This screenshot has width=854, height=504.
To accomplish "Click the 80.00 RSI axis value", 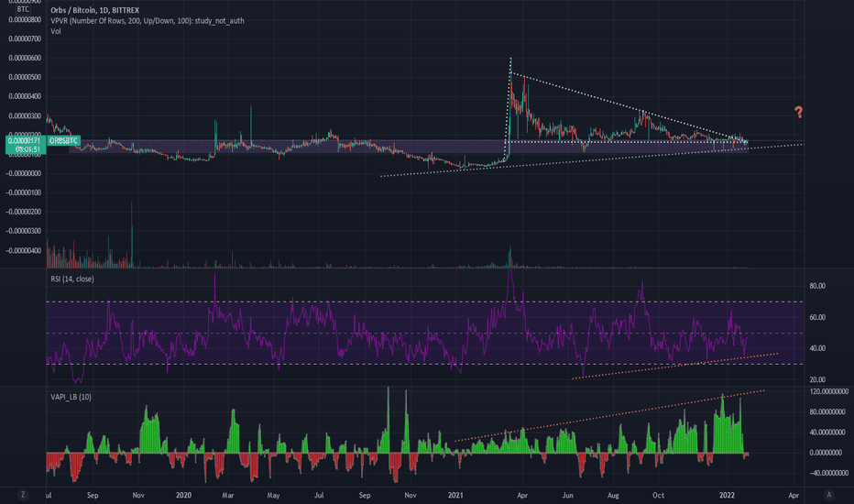I will 817,286.
